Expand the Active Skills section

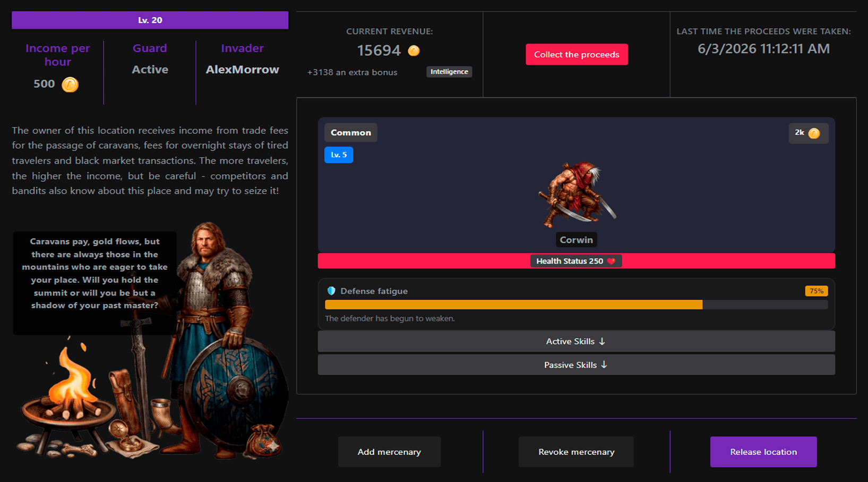tap(576, 341)
